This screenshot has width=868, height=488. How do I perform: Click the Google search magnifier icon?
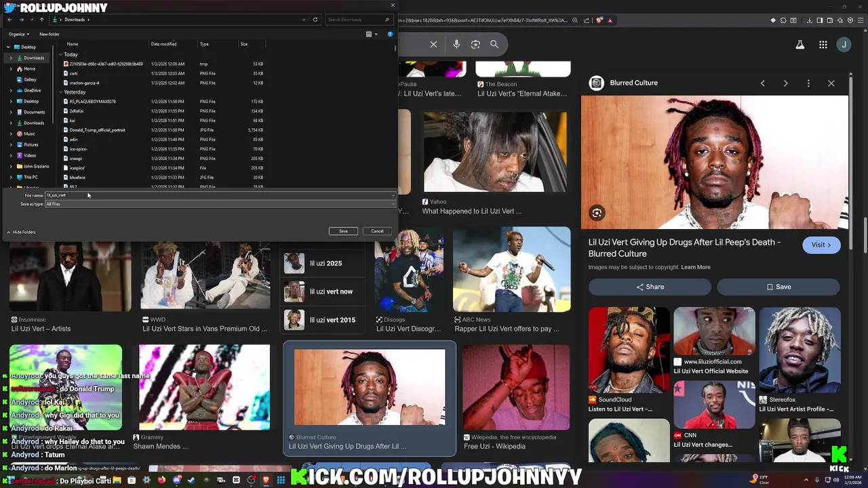tap(494, 44)
